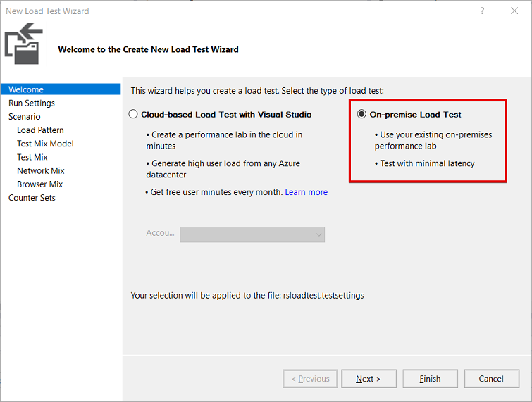Select Cloud-based Load Test radio button
The image size is (532, 402).
(133, 114)
